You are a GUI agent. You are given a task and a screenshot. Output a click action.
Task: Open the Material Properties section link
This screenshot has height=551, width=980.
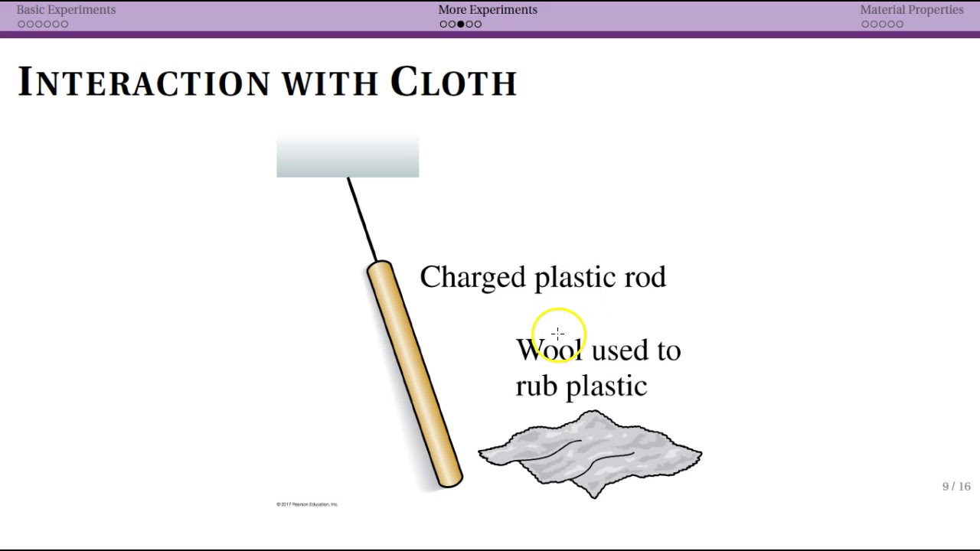pyautogui.click(x=912, y=10)
